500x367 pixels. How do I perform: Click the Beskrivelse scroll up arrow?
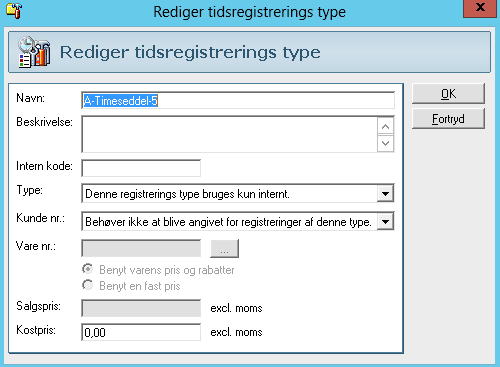tap(386, 126)
